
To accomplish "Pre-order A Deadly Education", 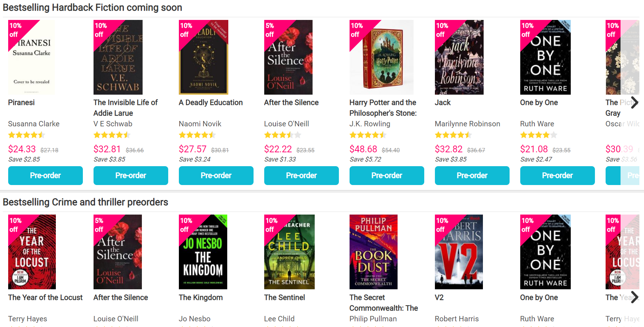I will [216, 175].
